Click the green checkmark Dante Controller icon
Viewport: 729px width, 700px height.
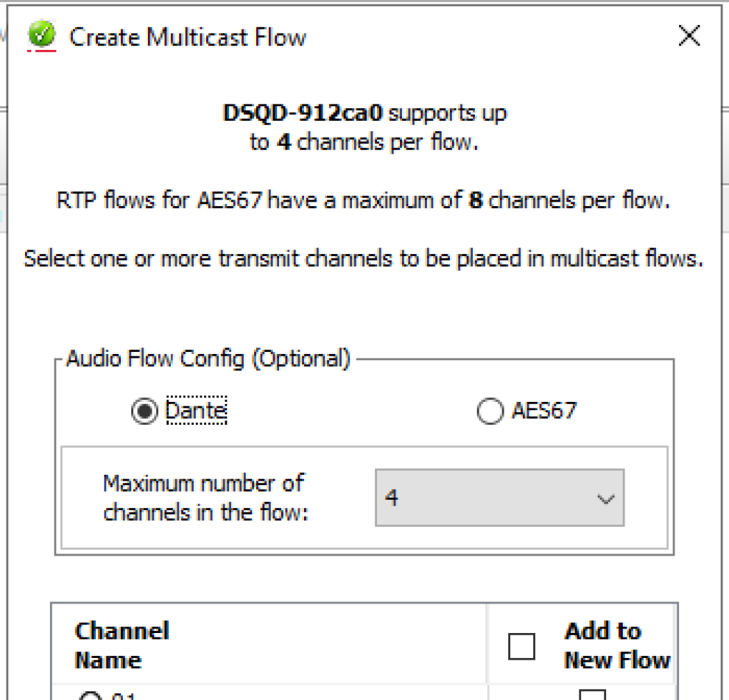(41, 36)
